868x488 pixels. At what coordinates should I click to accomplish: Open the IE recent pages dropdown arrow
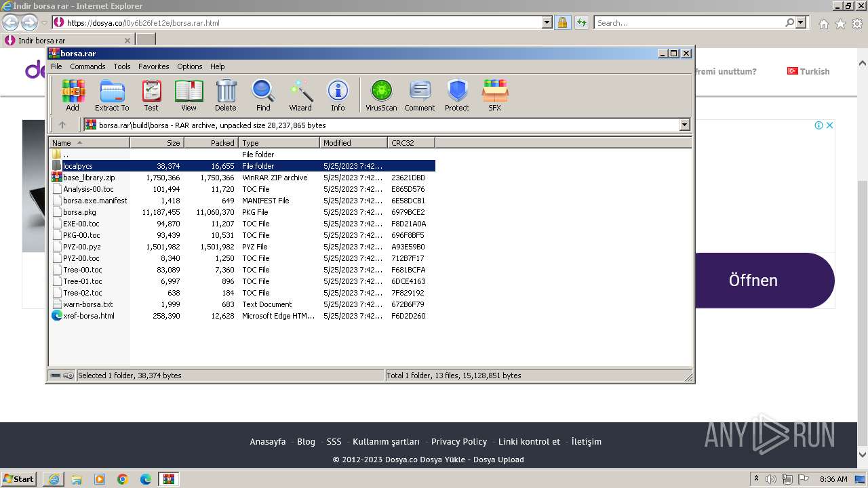pyautogui.click(x=44, y=22)
